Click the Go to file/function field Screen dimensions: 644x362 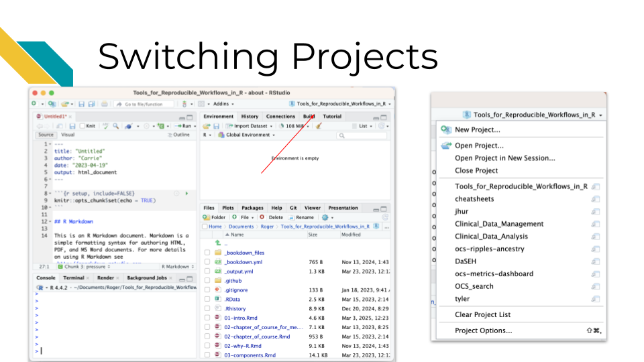point(144,105)
